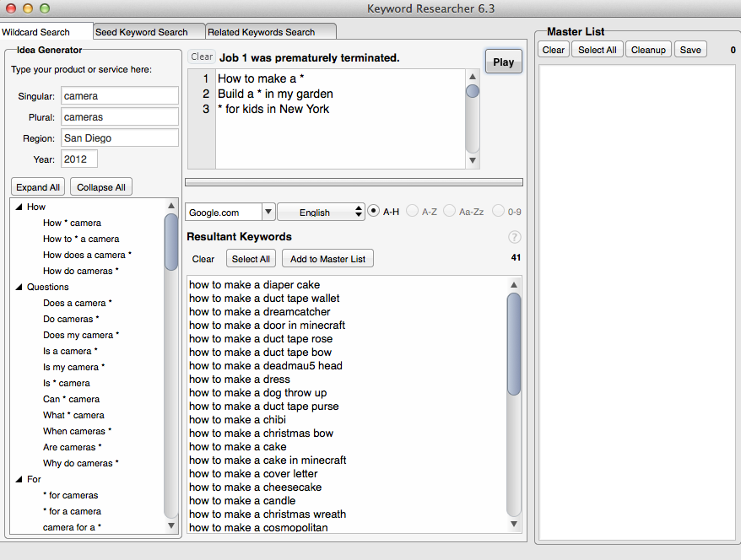This screenshot has width=741, height=560.
Task: Select 'Does a camera *' item
Action: click(77, 303)
